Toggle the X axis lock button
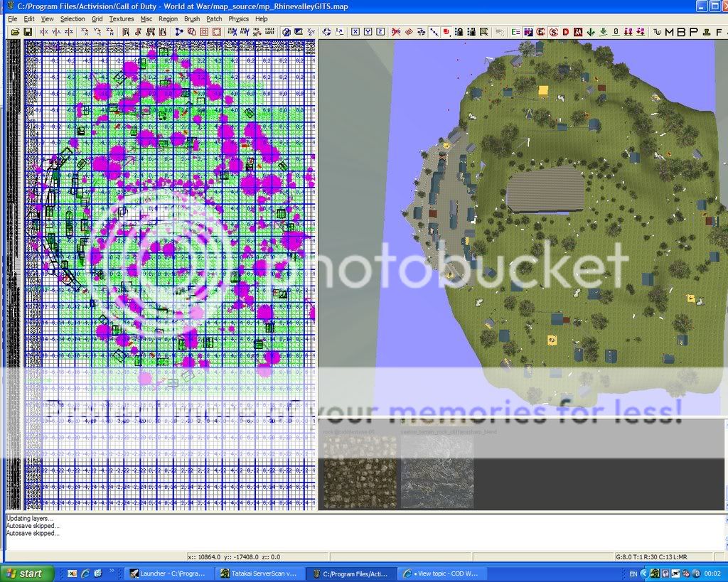Image resolution: width=728 pixels, height=582 pixels. [x=355, y=32]
